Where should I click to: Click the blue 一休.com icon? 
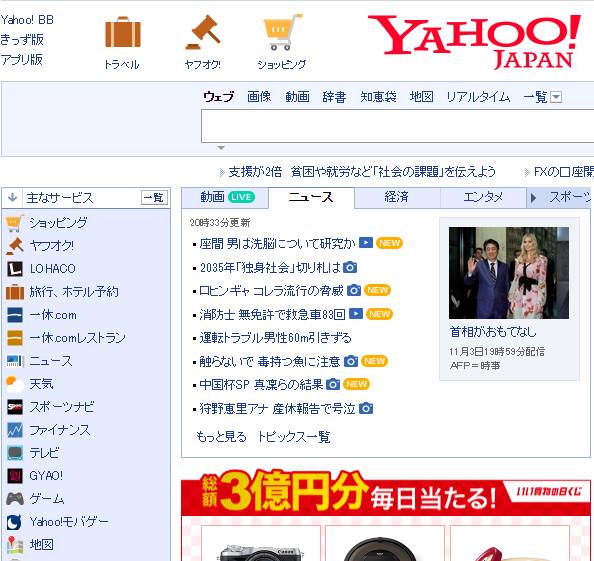(15, 315)
